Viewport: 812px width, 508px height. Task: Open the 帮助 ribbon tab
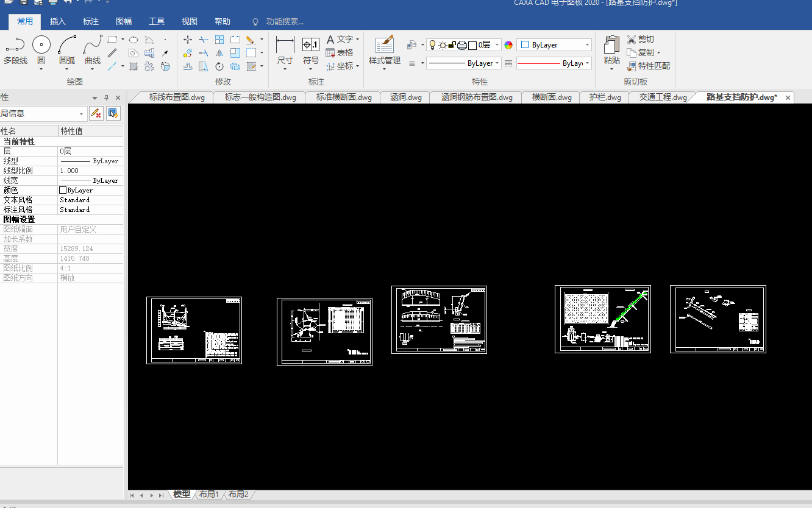click(x=223, y=21)
